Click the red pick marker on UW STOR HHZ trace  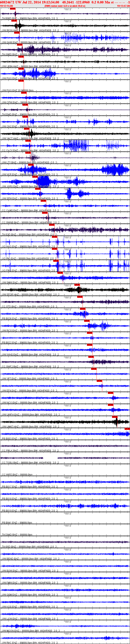coord(77,285)
